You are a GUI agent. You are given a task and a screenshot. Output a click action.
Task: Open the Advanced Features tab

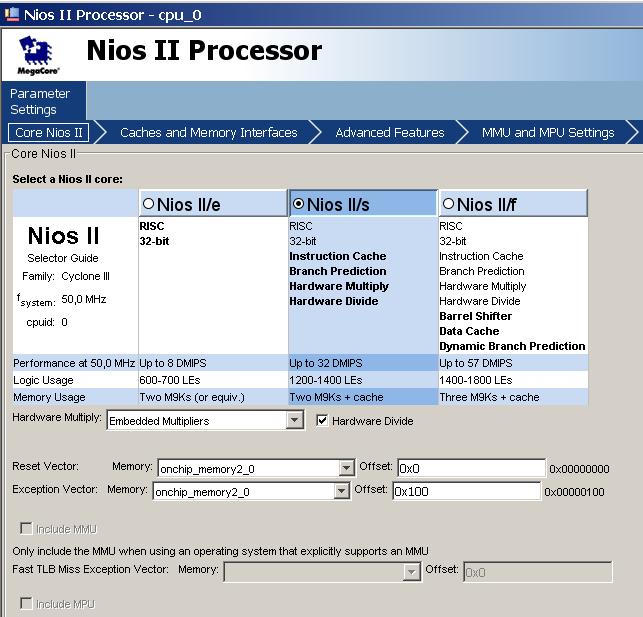(x=390, y=132)
